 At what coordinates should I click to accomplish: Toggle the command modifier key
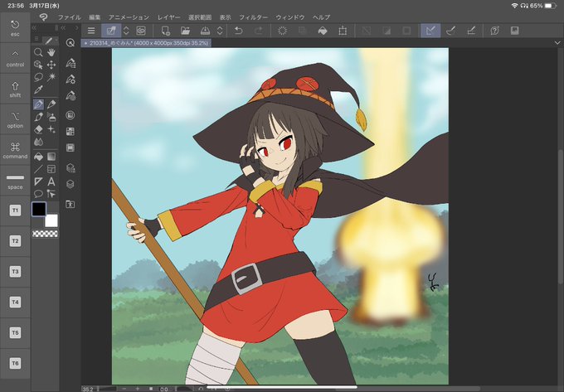pyautogui.click(x=15, y=151)
